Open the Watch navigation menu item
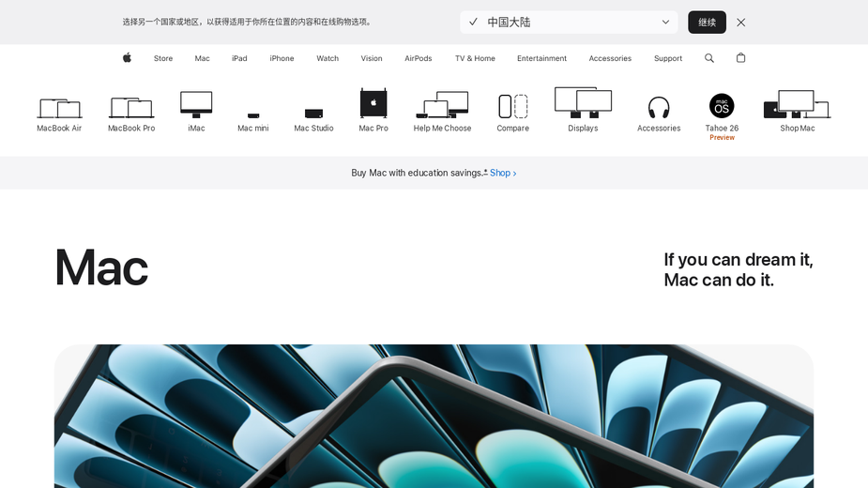Viewport: 868px width, 488px height. (327, 58)
